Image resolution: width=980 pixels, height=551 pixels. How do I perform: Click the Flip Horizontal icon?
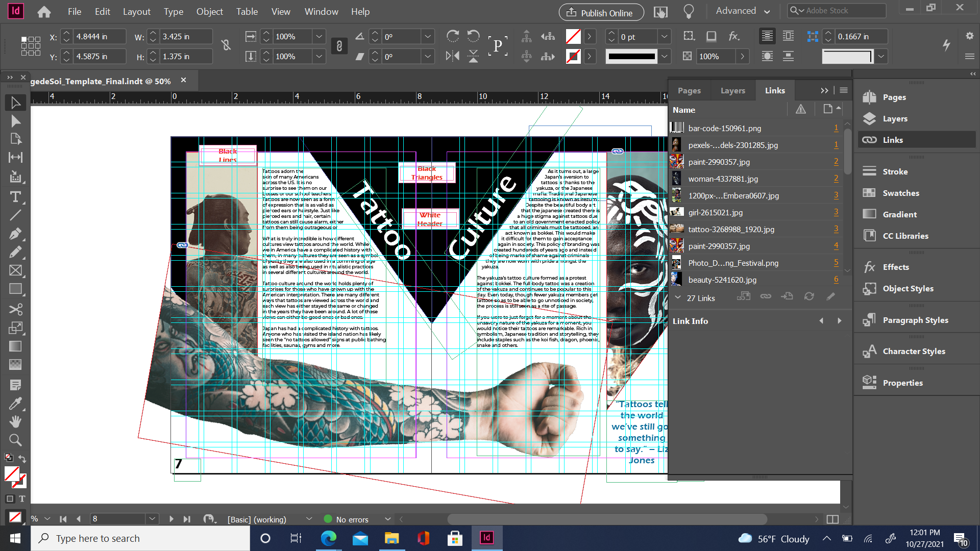tap(452, 56)
